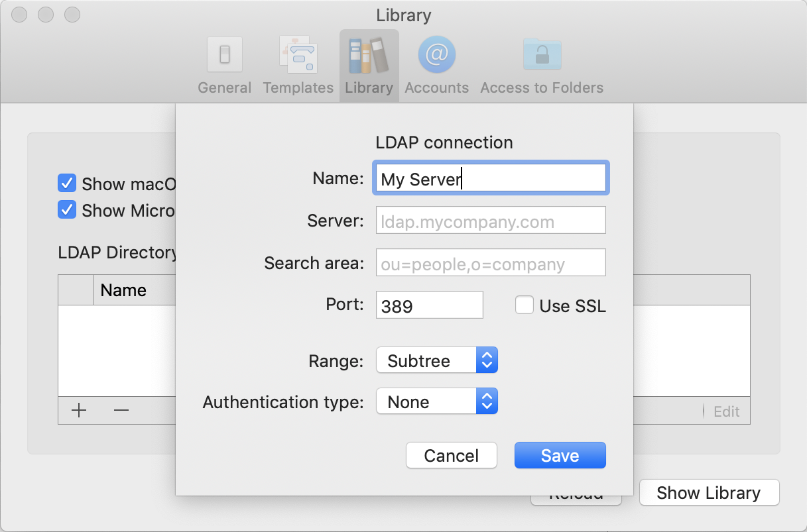Screen dimensions: 807x532
Task: Open the Range stepper control
Action: pos(488,360)
